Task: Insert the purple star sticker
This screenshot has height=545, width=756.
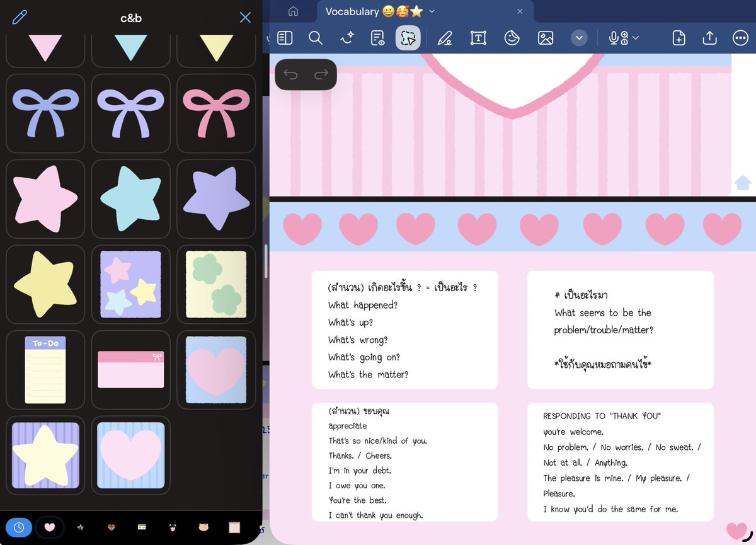Action: (216, 198)
